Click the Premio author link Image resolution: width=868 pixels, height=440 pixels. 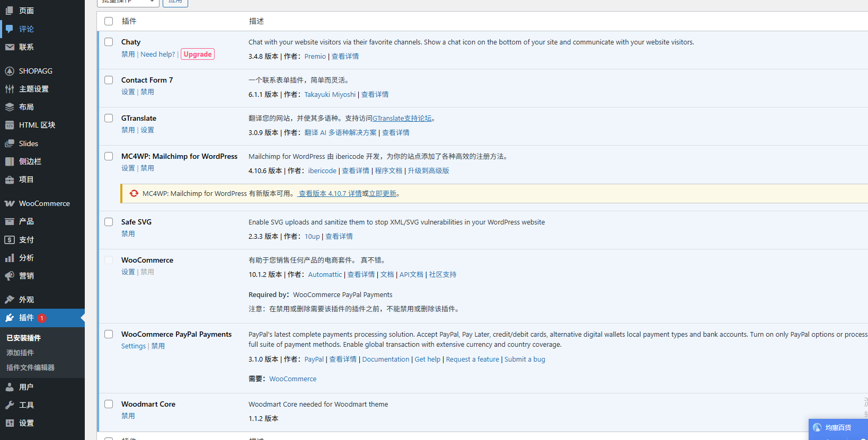pos(315,56)
